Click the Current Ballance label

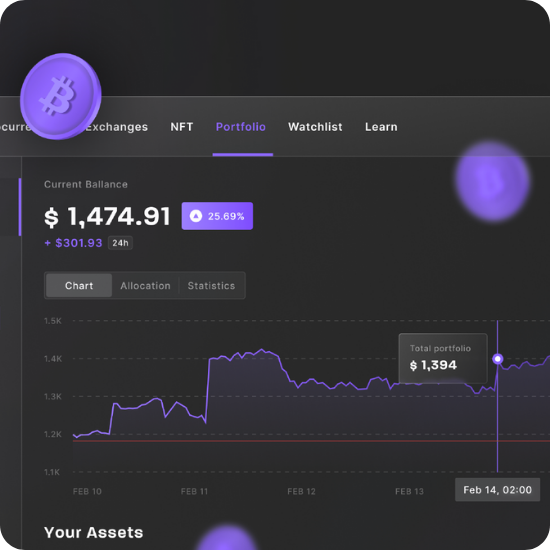[x=86, y=185]
